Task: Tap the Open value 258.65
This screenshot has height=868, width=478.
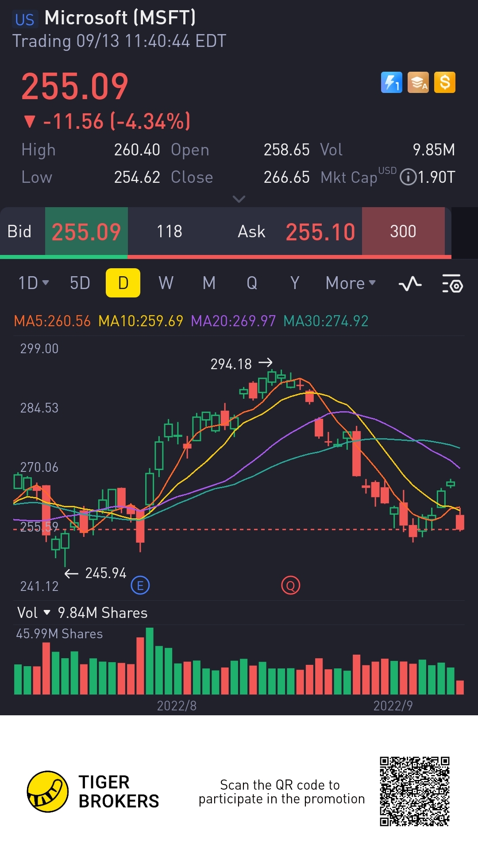Action: [x=286, y=150]
